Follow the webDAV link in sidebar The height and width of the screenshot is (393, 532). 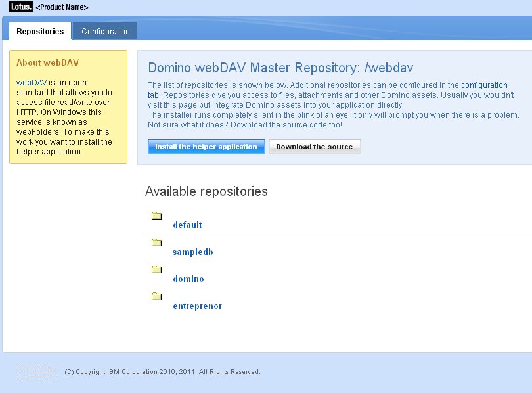tap(32, 83)
